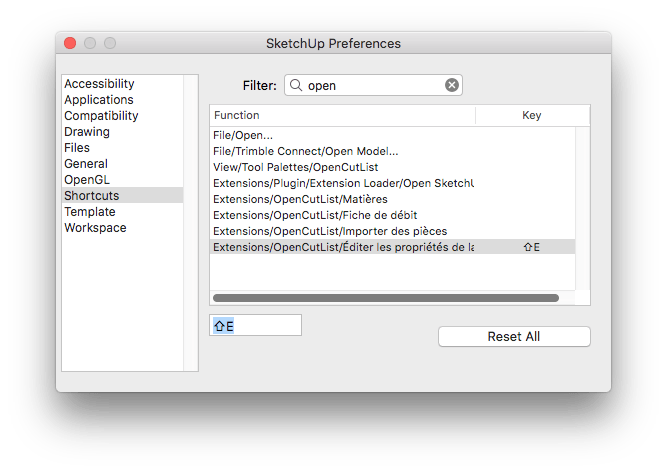Click the ⇧E key cell in the list
This screenshot has height=472, width=667.
531,247
